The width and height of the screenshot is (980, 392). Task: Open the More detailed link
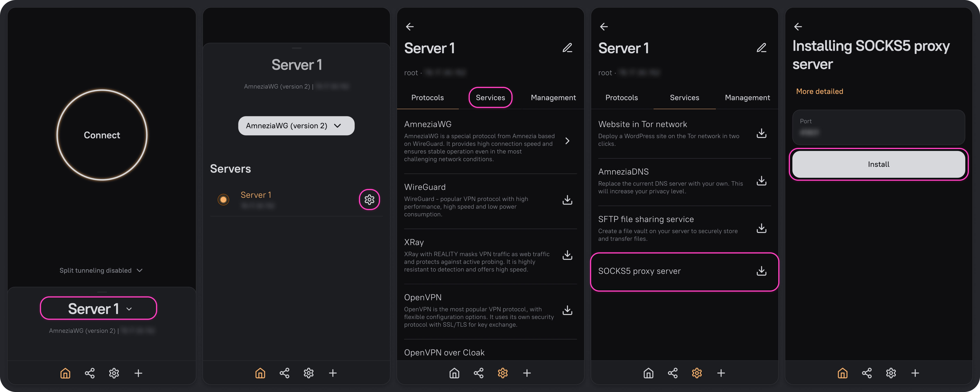click(x=820, y=91)
